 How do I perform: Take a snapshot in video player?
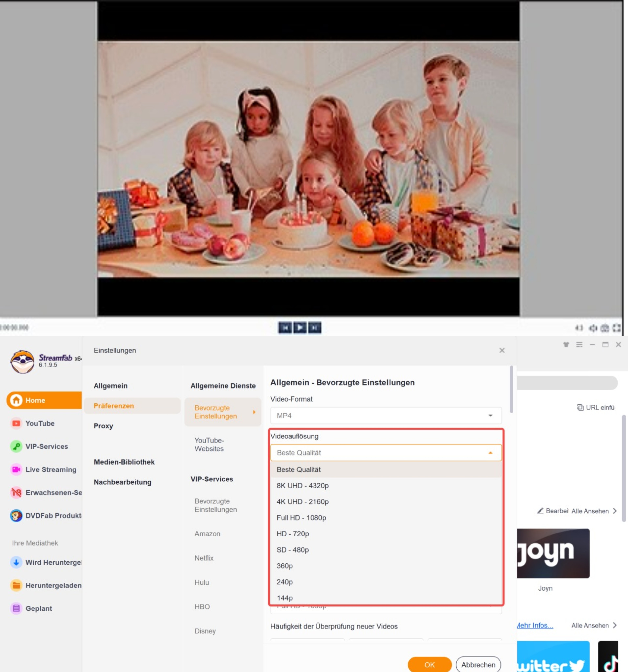pos(605,328)
